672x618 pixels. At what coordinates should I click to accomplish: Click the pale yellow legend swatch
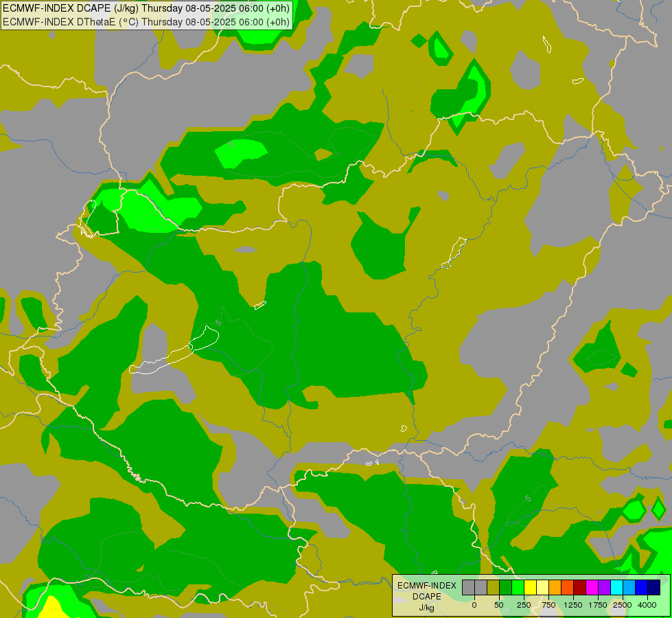click(x=542, y=587)
